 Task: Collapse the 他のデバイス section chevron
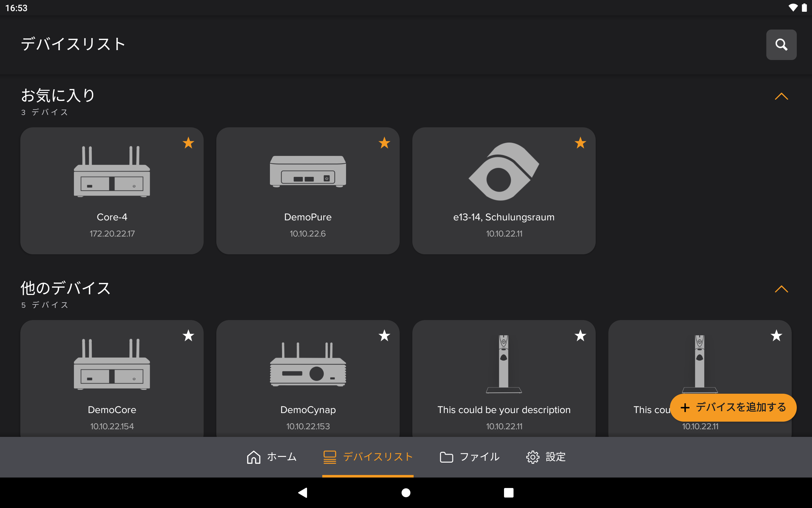(781, 289)
